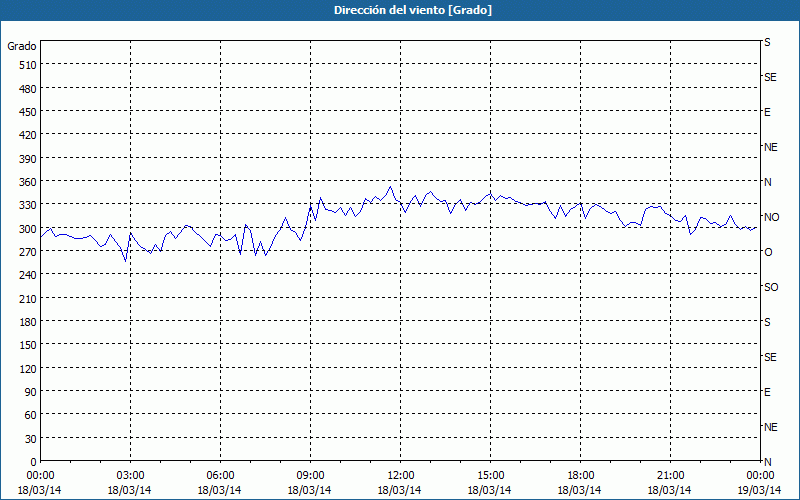Click the 360 y-axis value
This screenshot has height=500, width=800.
tap(29, 182)
